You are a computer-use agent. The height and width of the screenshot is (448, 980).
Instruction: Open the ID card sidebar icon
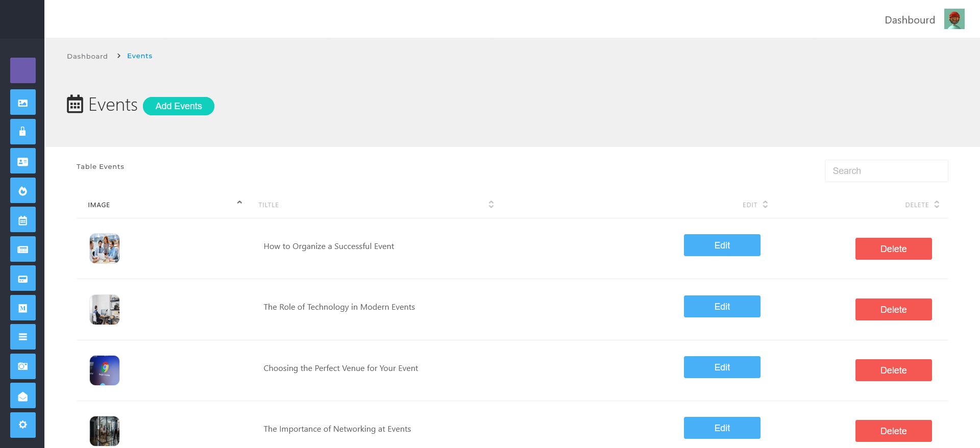[x=23, y=161]
